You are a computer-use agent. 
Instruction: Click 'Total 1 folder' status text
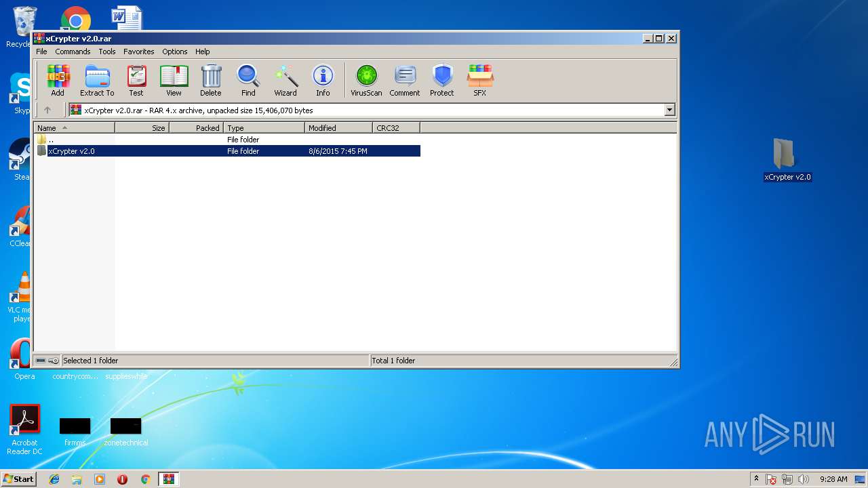(x=393, y=361)
